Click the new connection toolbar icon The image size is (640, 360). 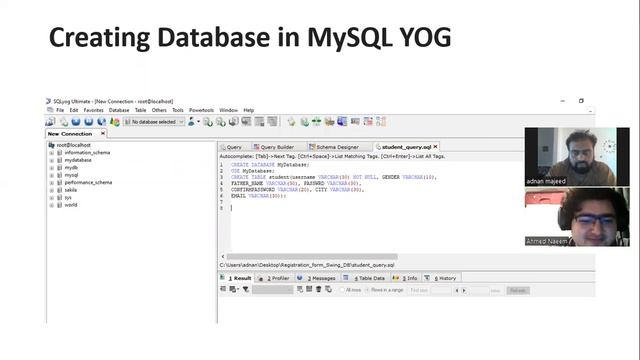pos(50,122)
